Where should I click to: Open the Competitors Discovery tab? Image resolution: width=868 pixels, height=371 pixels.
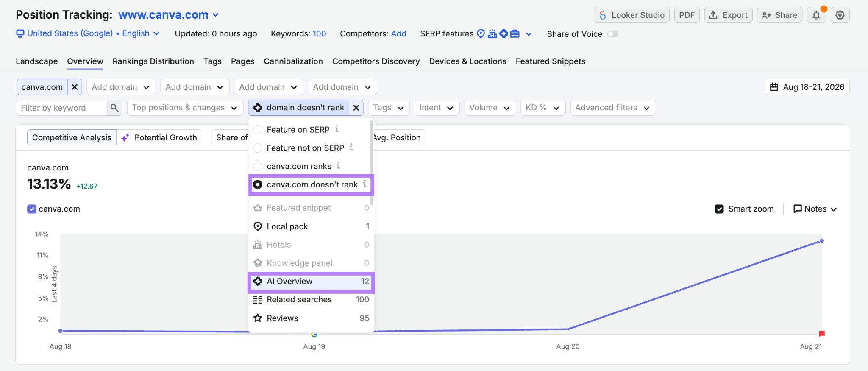click(376, 61)
